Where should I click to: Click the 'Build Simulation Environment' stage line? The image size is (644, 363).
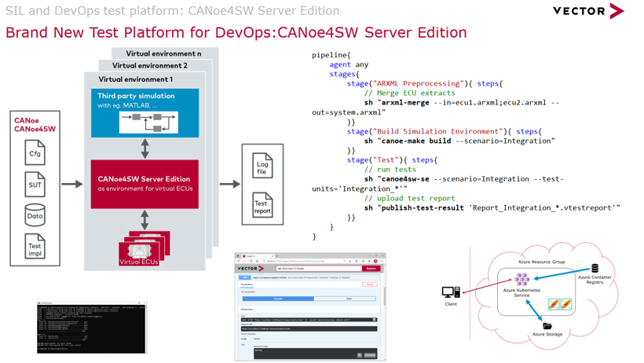point(445,131)
